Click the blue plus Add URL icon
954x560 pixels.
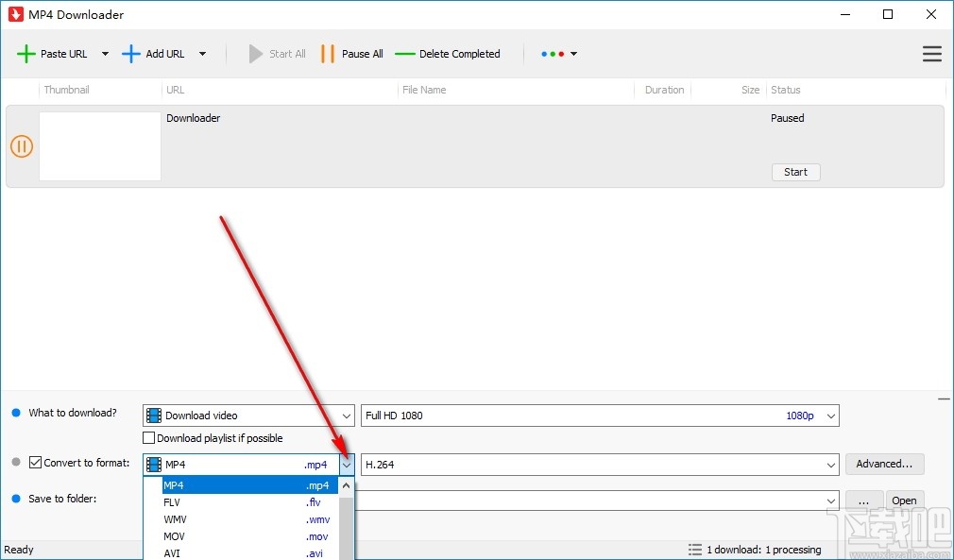click(x=130, y=54)
